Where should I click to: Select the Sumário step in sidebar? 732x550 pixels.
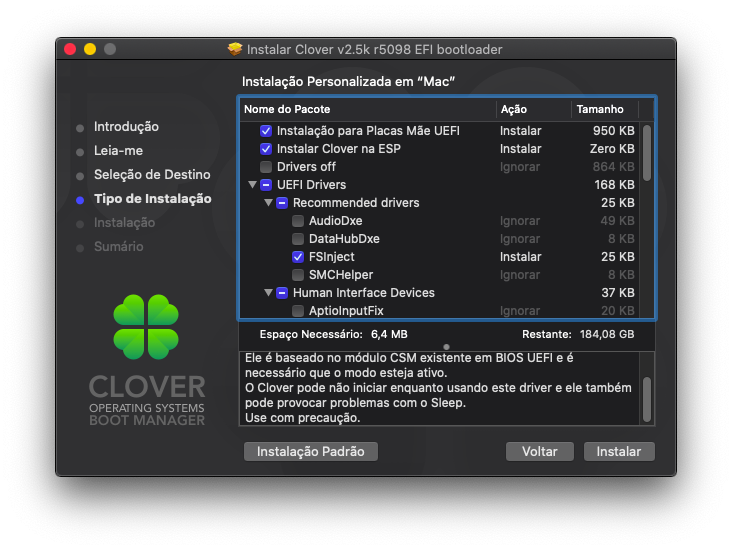coord(119,247)
